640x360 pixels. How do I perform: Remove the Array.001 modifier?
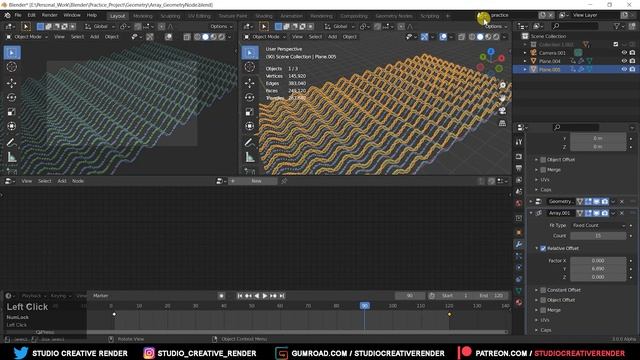tap(622, 213)
